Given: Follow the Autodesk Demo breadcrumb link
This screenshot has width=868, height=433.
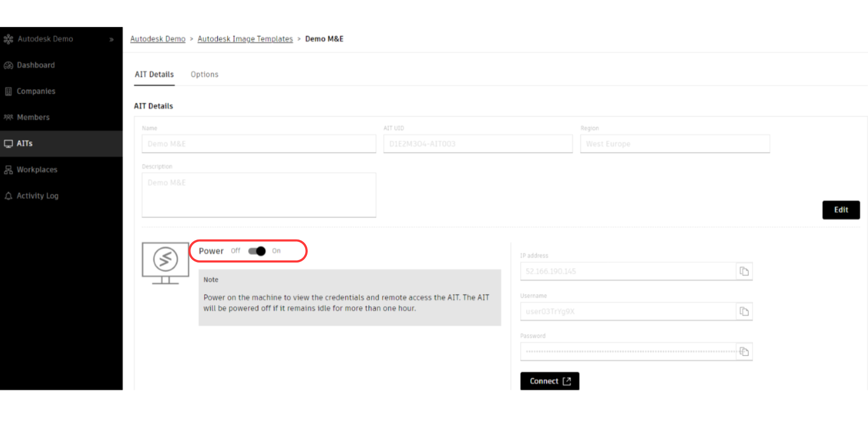Looking at the screenshot, I should 158,39.
